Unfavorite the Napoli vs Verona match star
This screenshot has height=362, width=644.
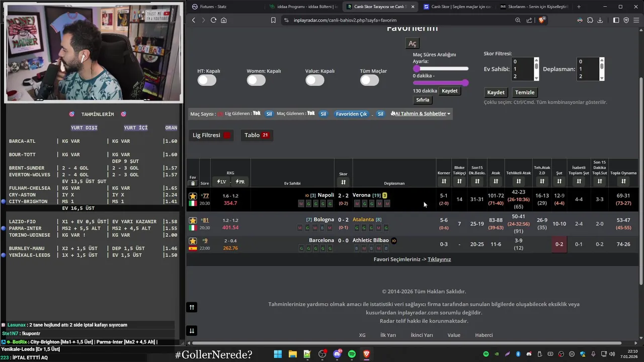(x=193, y=196)
